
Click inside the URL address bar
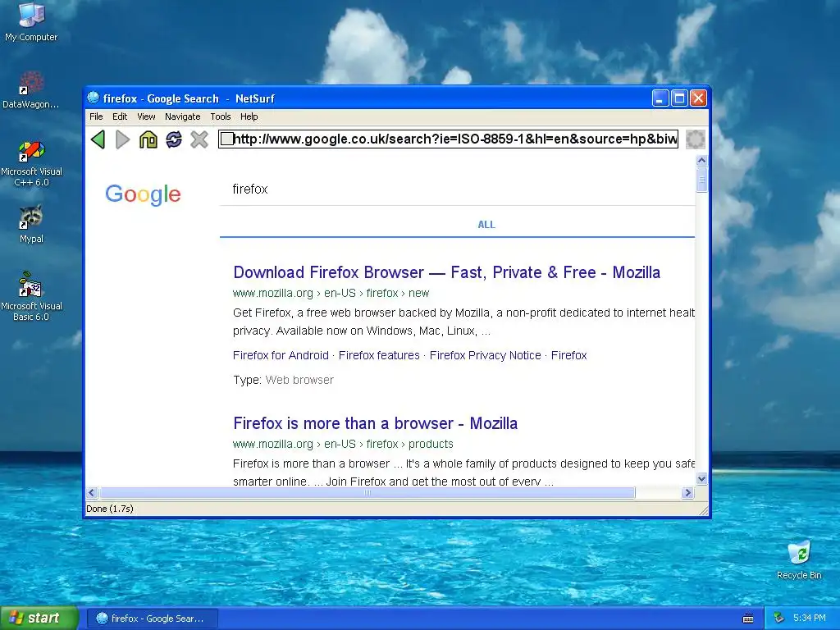coord(449,139)
